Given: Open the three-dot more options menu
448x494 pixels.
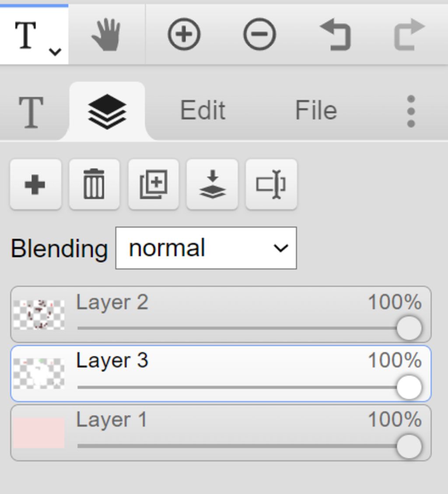Looking at the screenshot, I should pyautogui.click(x=411, y=111).
